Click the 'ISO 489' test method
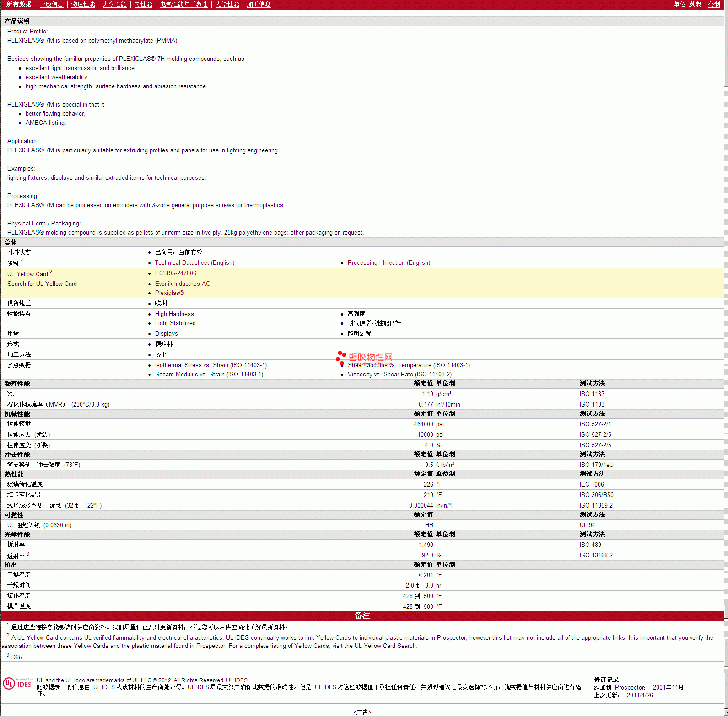The width and height of the screenshot is (728, 717). [x=590, y=545]
